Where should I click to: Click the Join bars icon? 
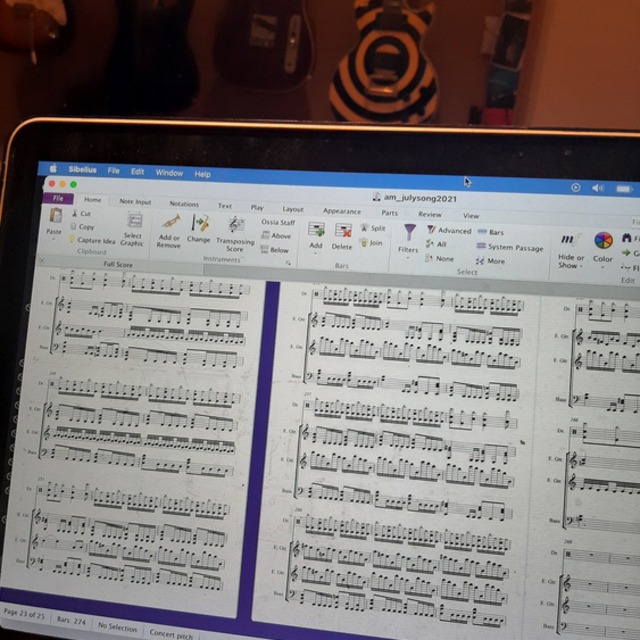[x=363, y=243]
